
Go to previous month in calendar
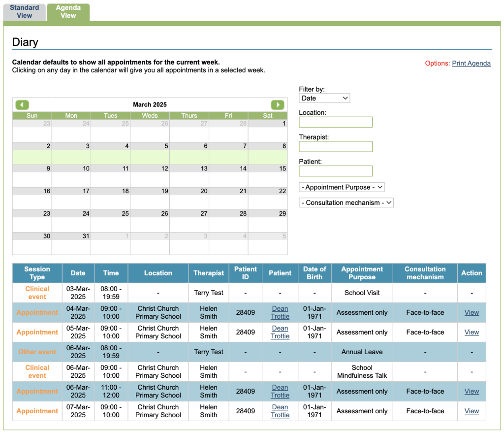click(22, 105)
